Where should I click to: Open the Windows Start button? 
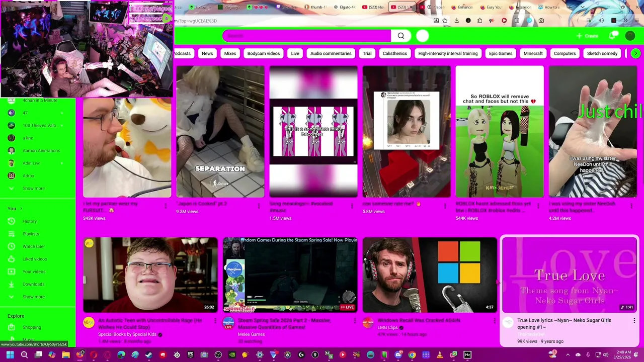click(10, 355)
